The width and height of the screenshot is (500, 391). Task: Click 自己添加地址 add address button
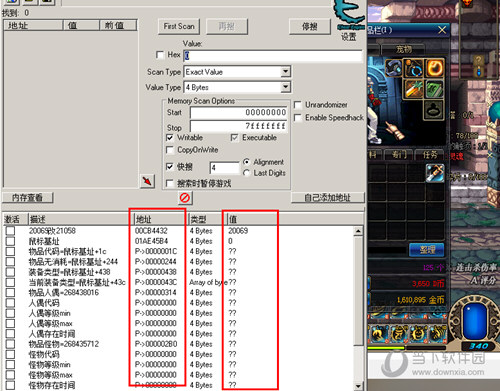(328, 198)
